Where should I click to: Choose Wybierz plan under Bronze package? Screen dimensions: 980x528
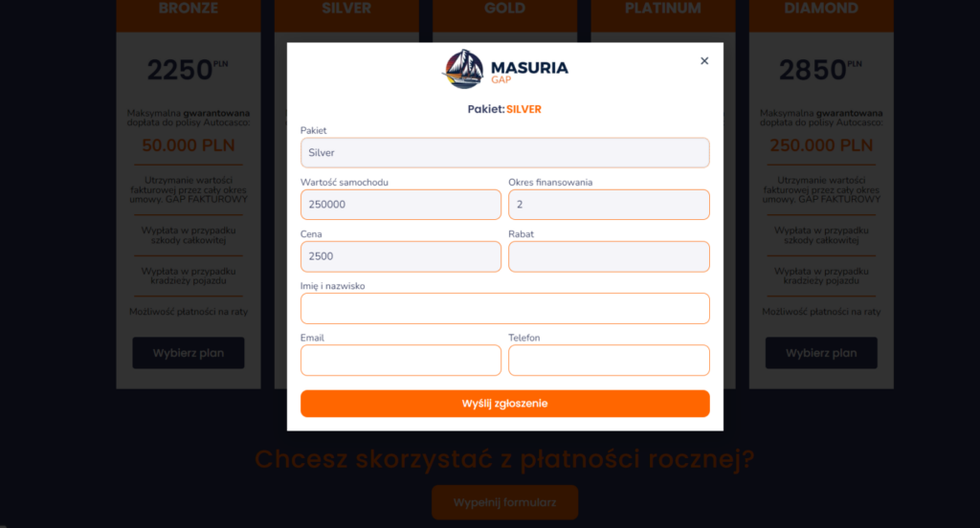coord(189,353)
